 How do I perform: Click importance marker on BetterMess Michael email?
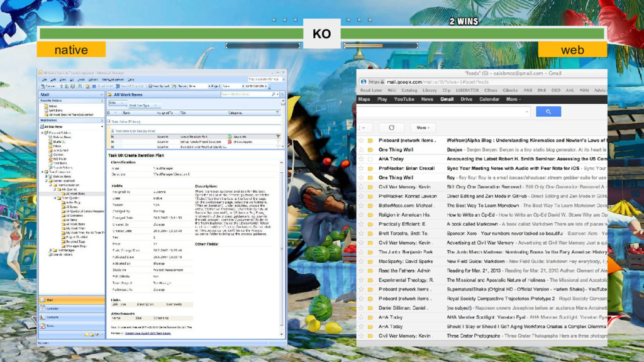pyautogui.click(x=370, y=206)
